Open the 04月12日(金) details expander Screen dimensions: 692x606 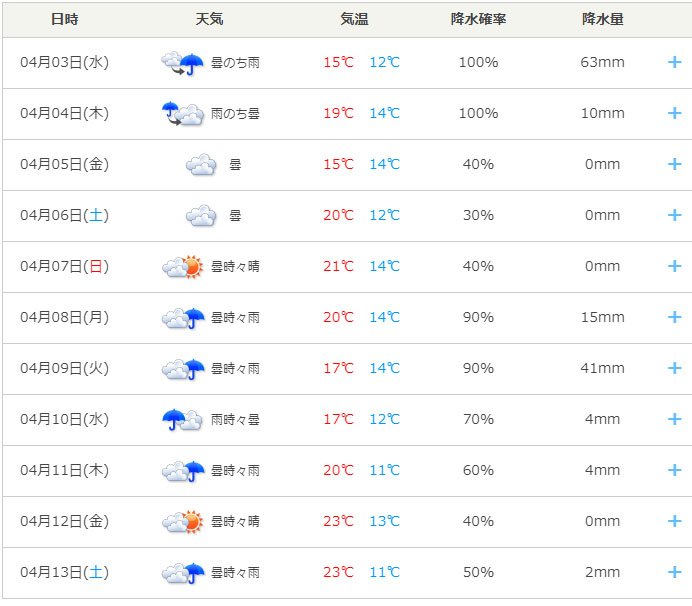tap(674, 521)
